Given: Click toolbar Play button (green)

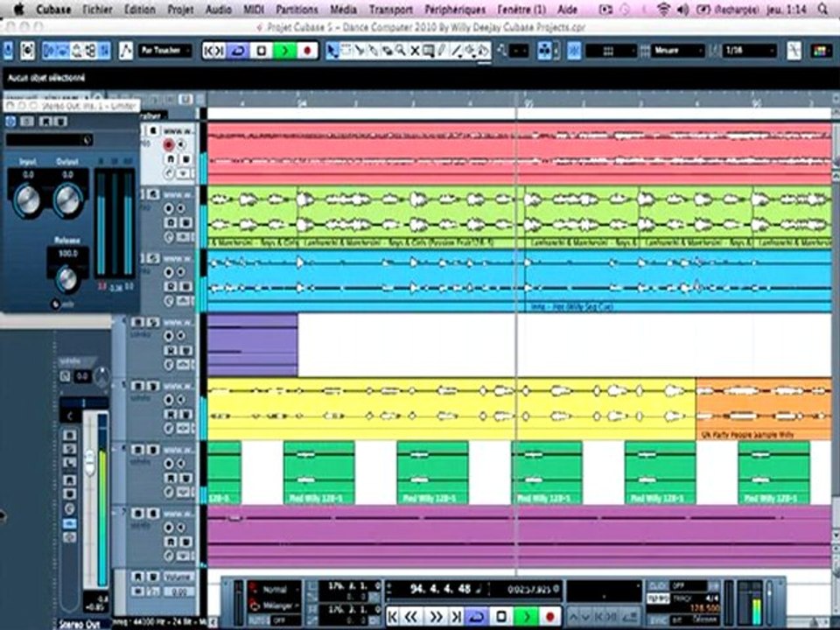Looking at the screenshot, I should (x=284, y=51).
